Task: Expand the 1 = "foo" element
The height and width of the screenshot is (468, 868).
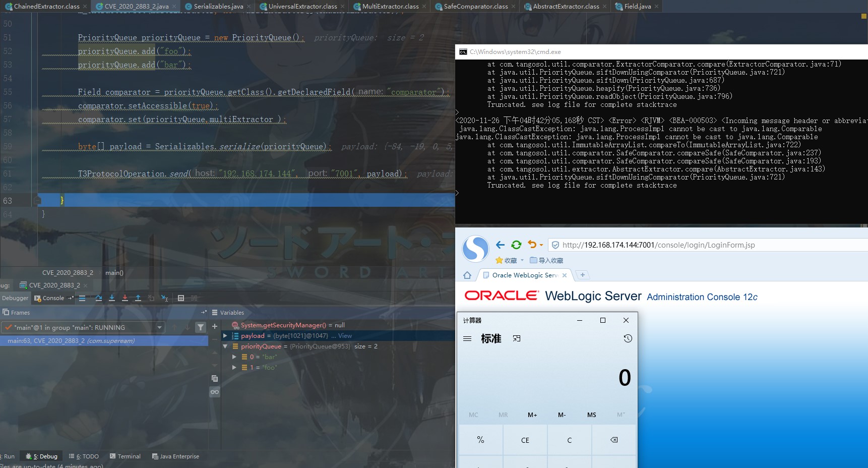Action: point(234,368)
